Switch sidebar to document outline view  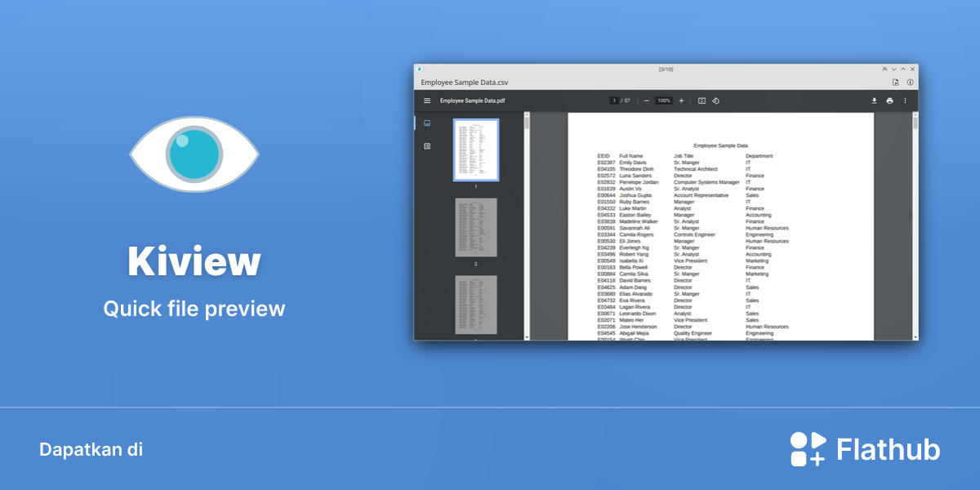(427, 146)
